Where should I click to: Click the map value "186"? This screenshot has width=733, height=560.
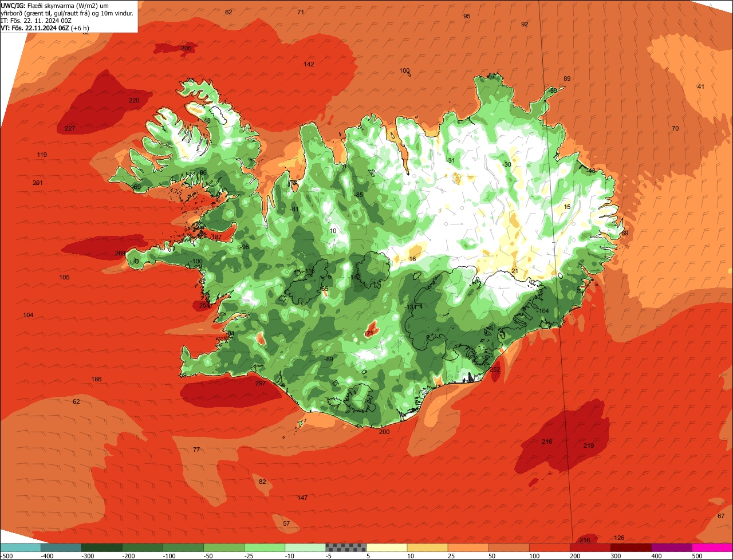tap(96, 379)
